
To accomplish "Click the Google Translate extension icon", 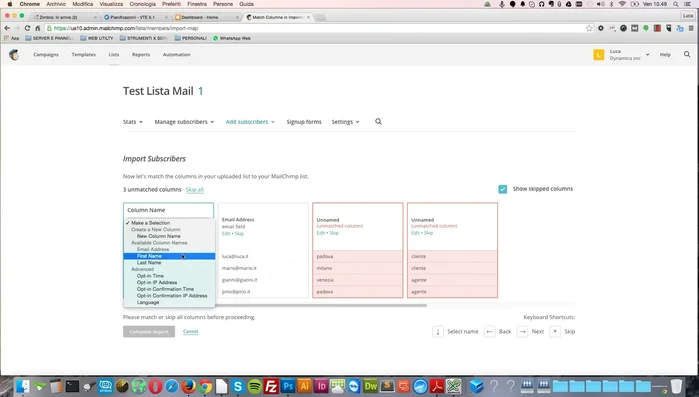I will tap(680, 28).
